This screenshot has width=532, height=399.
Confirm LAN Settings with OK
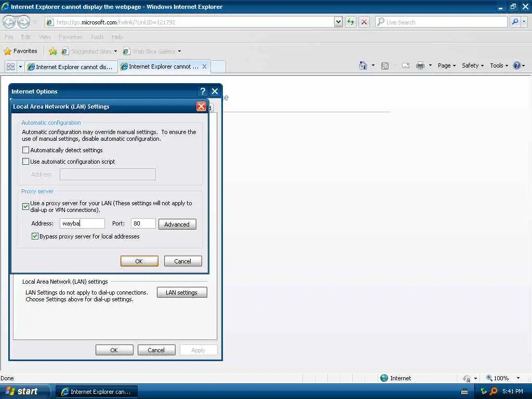click(x=139, y=261)
